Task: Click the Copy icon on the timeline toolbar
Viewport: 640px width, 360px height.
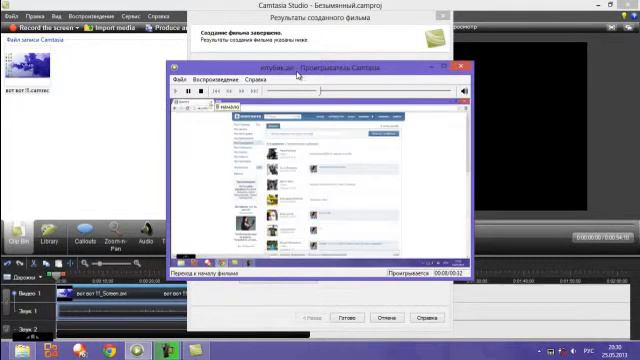Action: (x=46, y=264)
